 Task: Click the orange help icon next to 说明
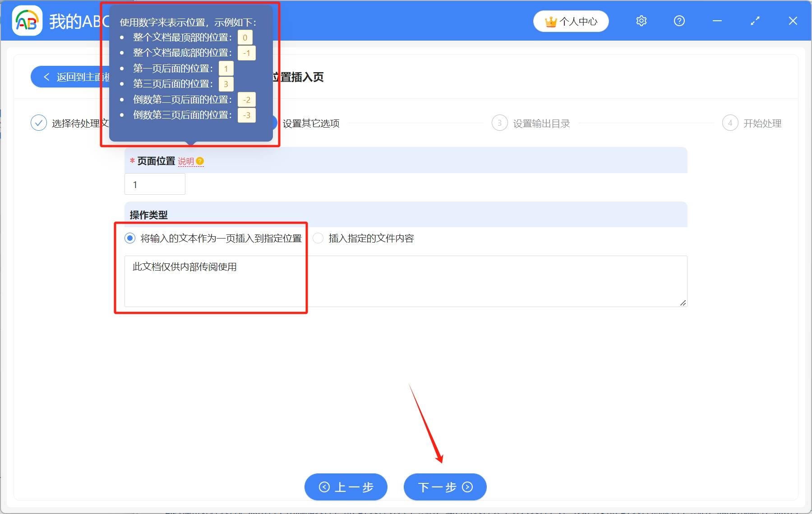tap(200, 161)
